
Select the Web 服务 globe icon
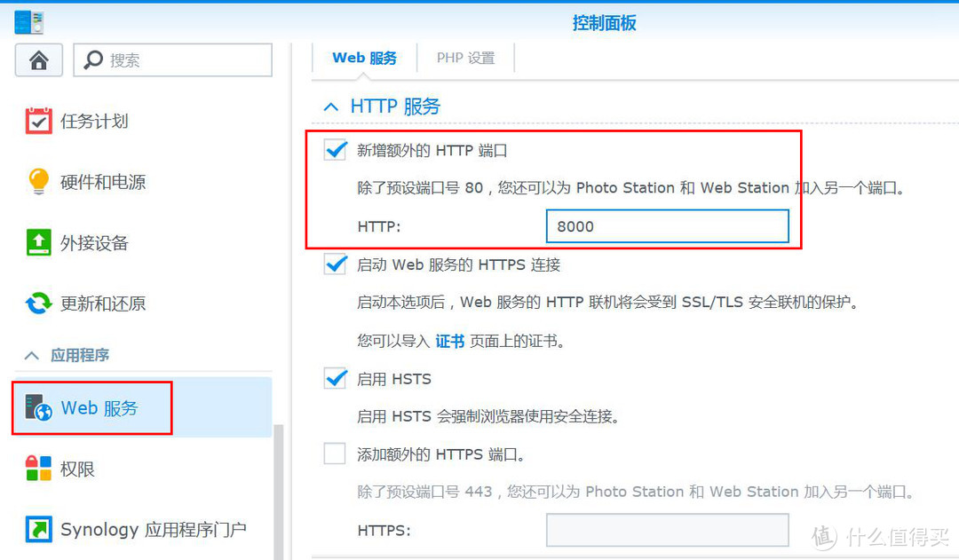tap(38, 407)
